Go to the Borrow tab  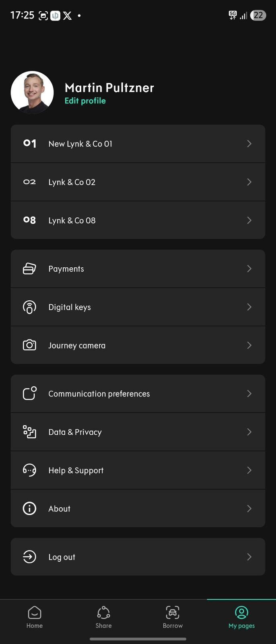(173, 617)
